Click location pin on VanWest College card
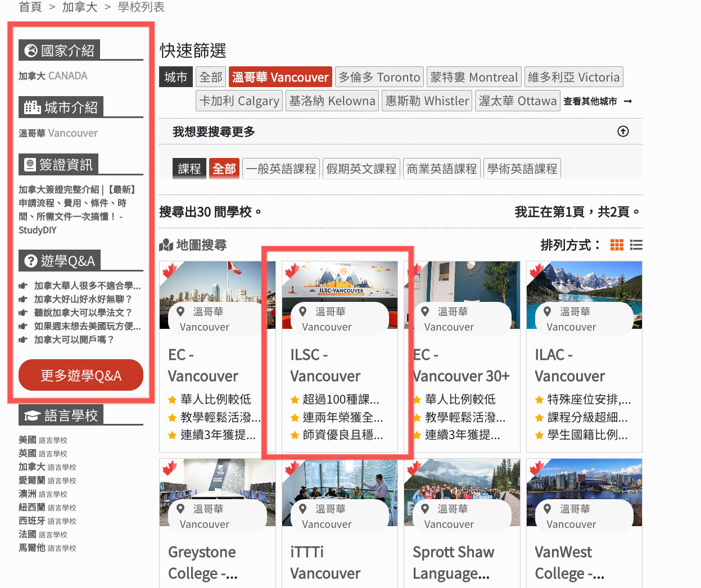 tap(547, 509)
